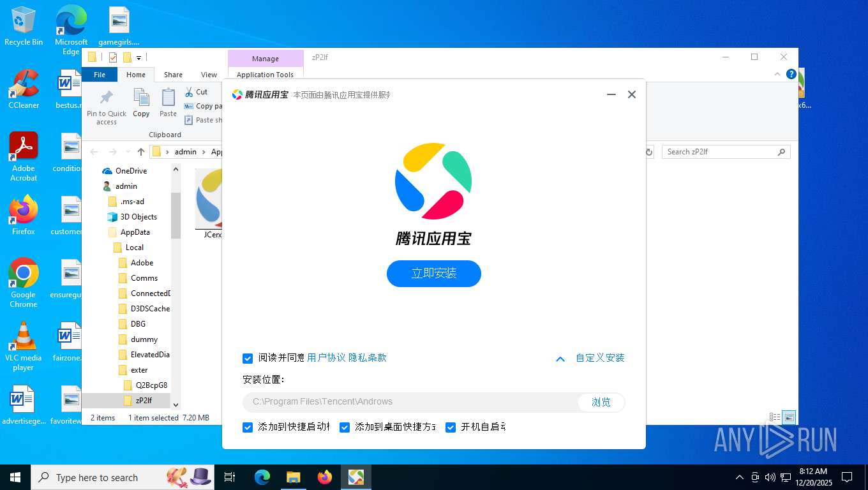Select admin in navigation pane
Image resolution: width=868 pixels, height=490 pixels.
tap(126, 186)
